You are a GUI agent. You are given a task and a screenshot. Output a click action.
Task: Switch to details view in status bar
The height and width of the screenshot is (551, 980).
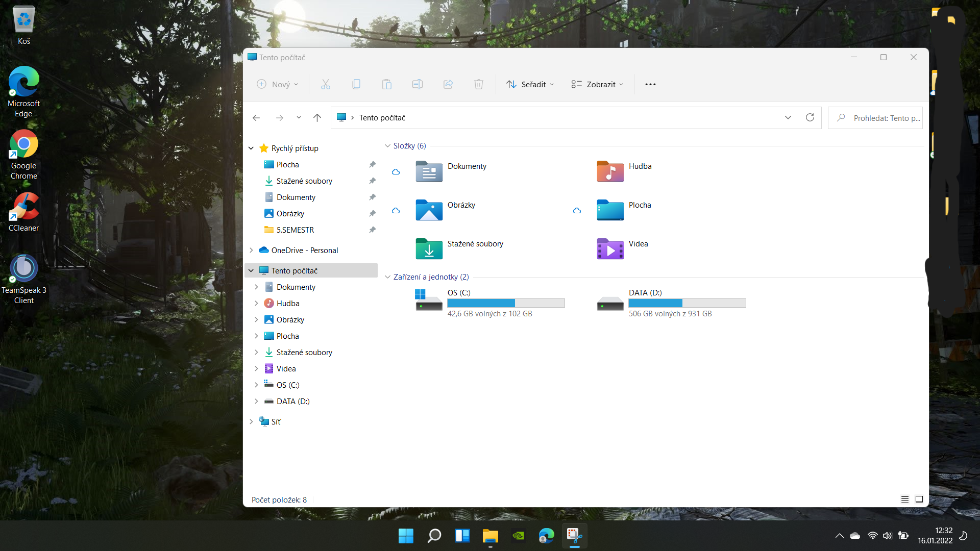pyautogui.click(x=905, y=499)
